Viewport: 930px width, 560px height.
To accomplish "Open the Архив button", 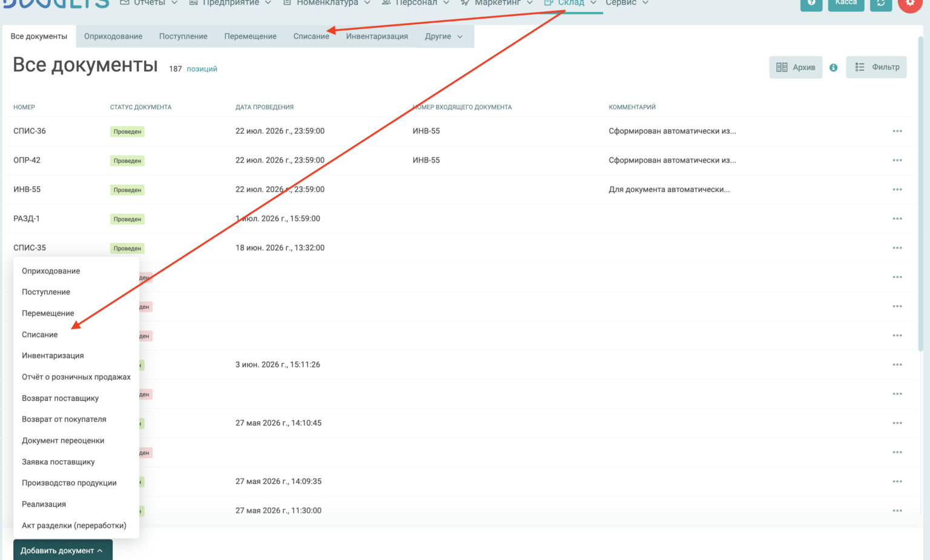I will point(796,67).
